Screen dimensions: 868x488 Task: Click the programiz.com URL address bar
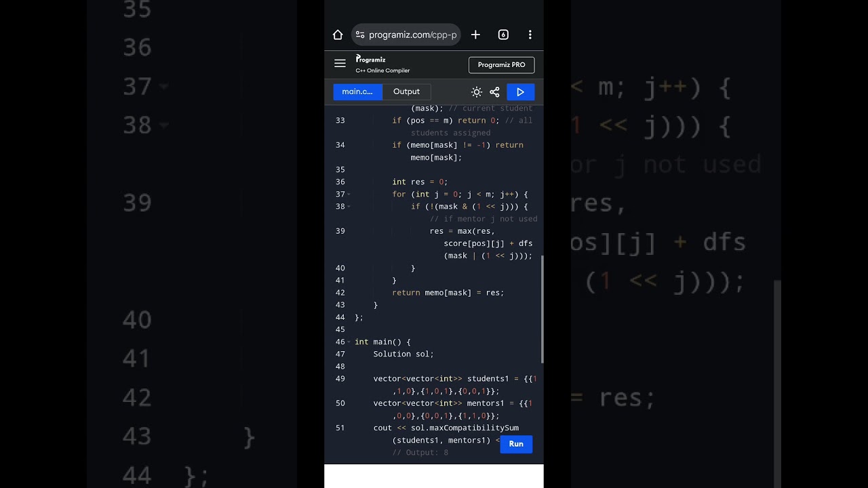pos(406,35)
